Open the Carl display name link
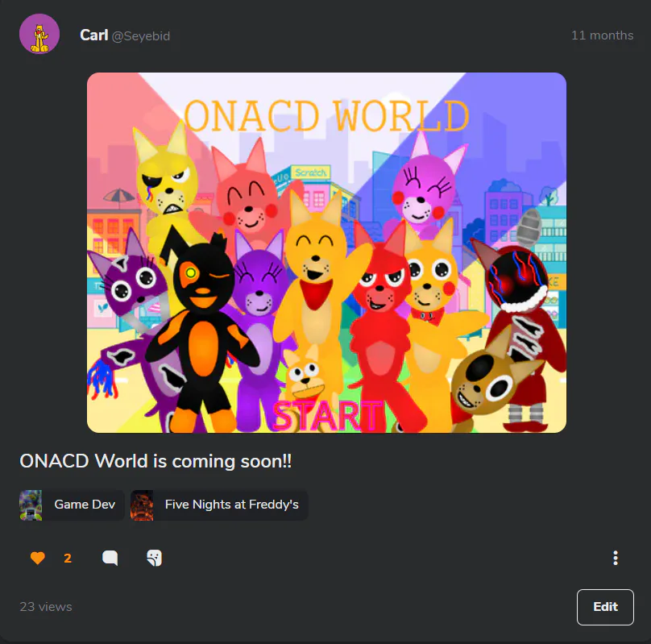Screen dimensions: 651x644 93,35
